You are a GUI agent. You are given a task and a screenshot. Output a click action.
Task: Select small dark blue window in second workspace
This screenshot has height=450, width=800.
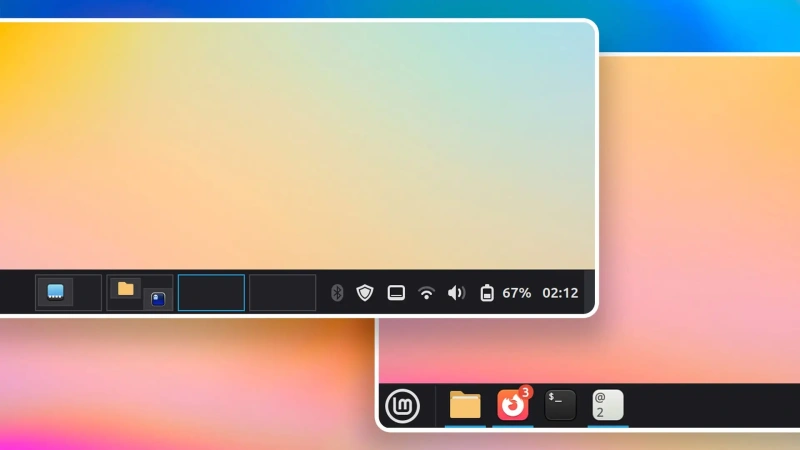click(x=157, y=298)
